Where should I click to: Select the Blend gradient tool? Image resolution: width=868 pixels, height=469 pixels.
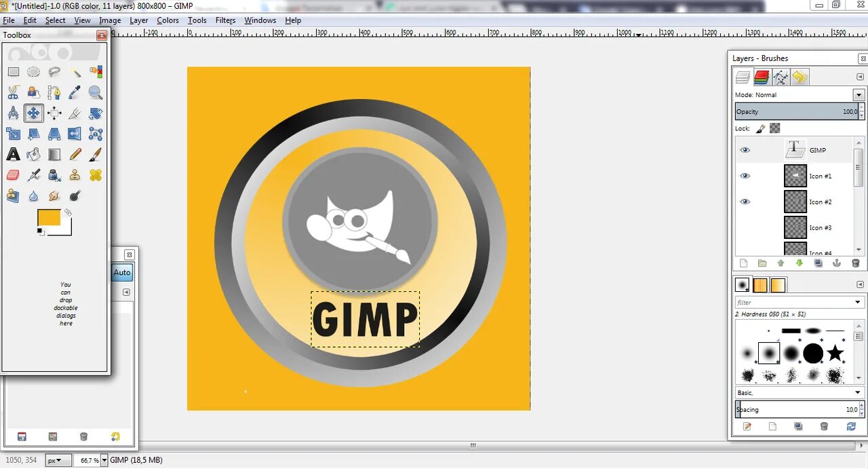(x=54, y=155)
